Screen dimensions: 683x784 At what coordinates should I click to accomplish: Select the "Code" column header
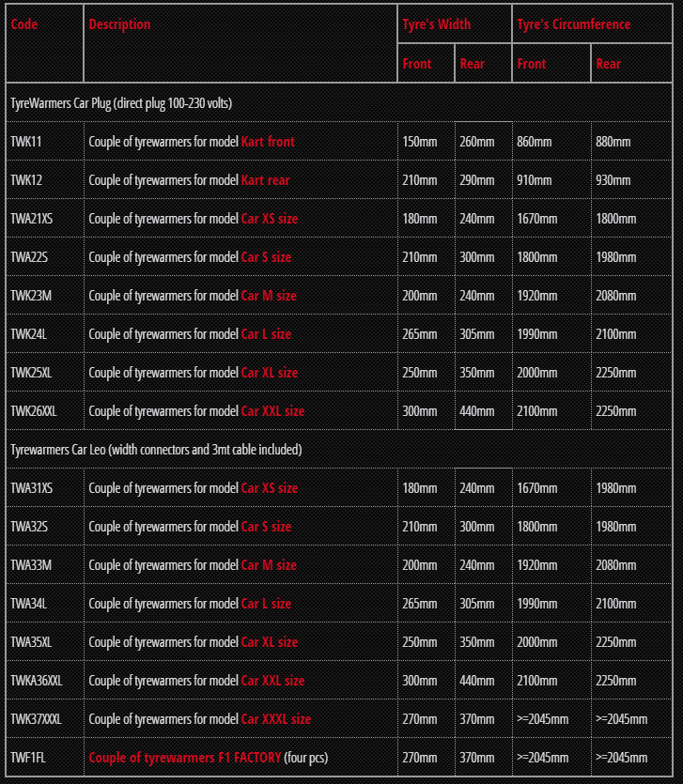(24, 24)
